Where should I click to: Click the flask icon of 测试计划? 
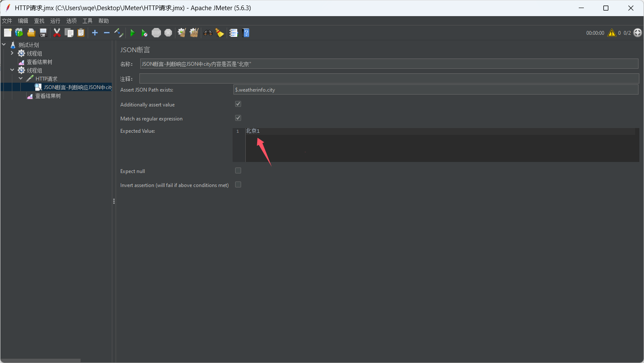tap(13, 45)
